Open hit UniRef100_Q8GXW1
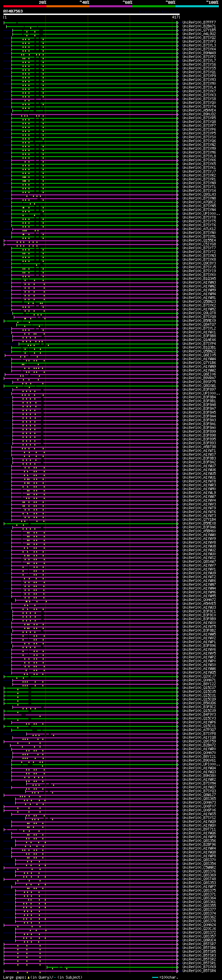 [199, 386]
